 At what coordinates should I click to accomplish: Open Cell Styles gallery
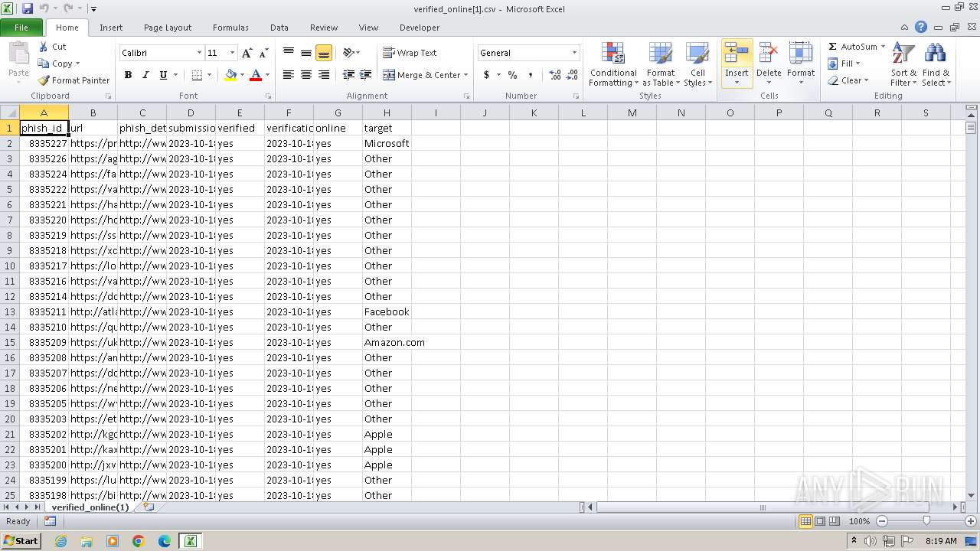coord(697,64)
